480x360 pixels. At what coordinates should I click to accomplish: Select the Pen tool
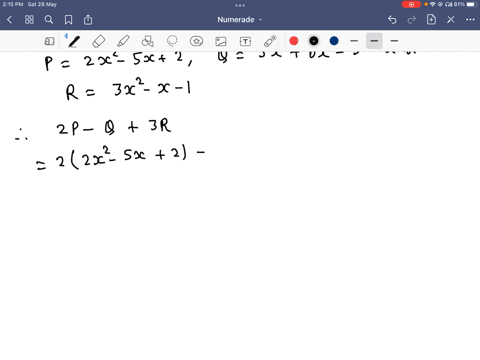(x=73, y=41)
